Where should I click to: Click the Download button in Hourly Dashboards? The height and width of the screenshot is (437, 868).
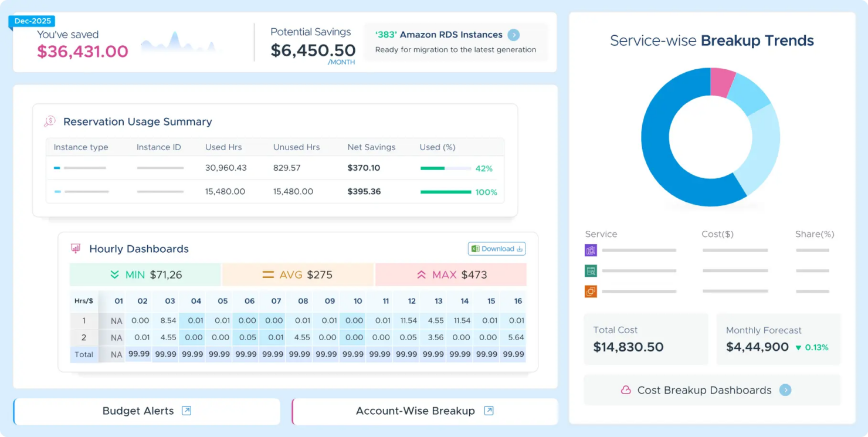(496, 249)
